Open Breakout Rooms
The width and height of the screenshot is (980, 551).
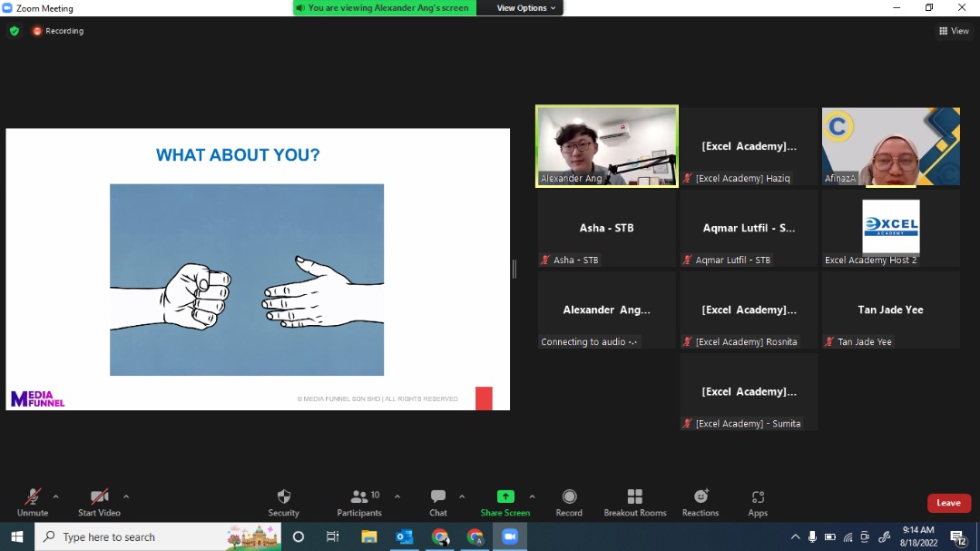click(634, 497)
